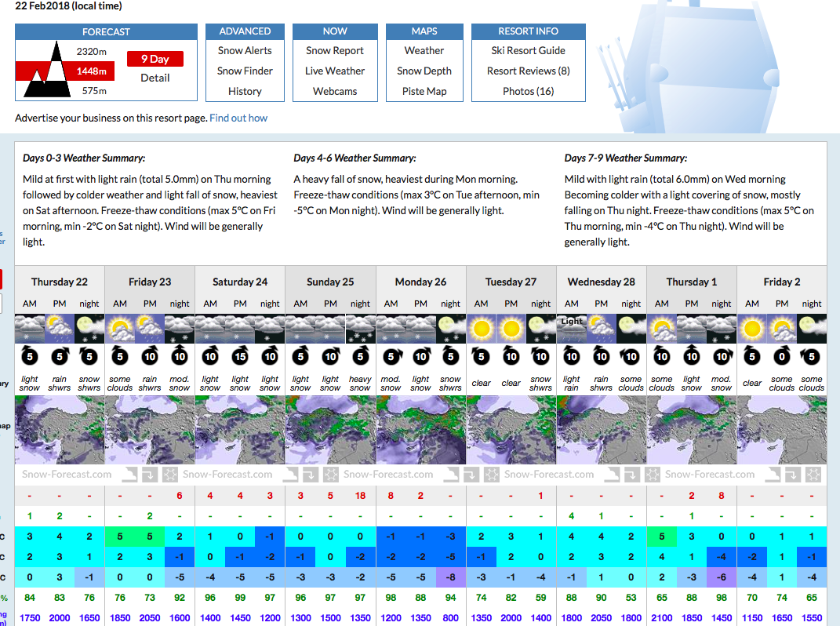
Task: Open the Webcams link
Action: click(335, 91)
